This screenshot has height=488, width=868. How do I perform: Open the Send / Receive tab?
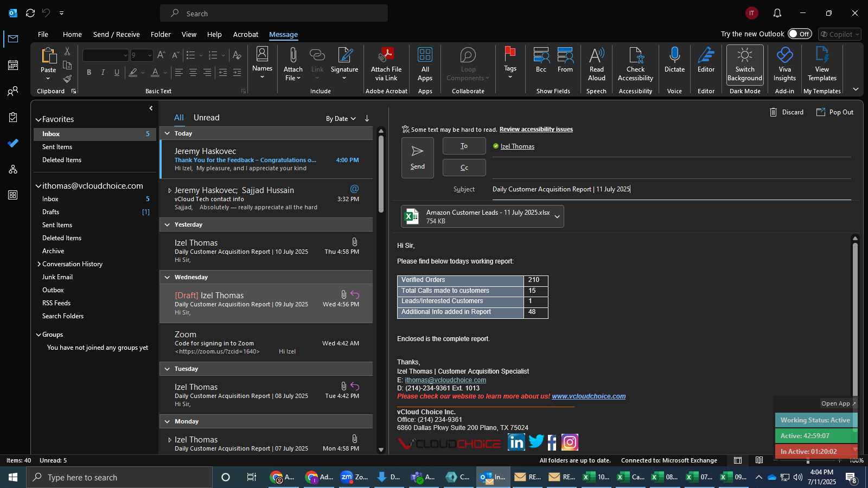[x=116, y=34]
